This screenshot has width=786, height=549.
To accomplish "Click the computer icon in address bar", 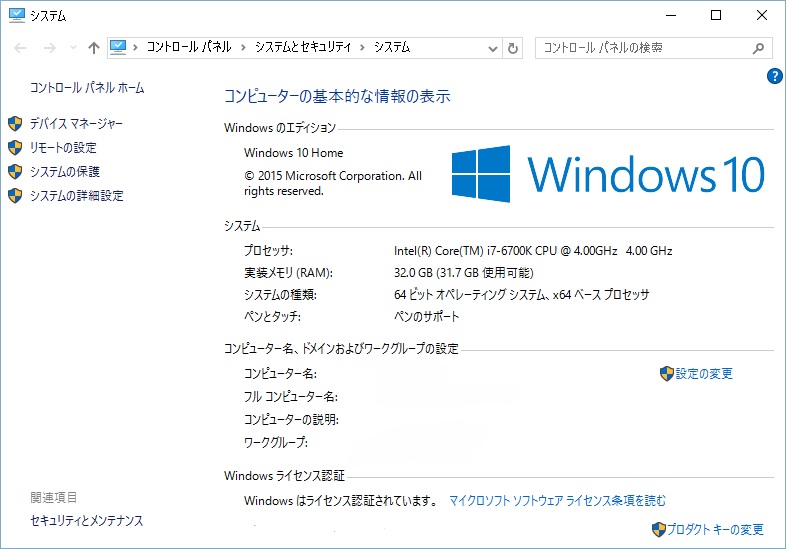I will [x=118, y=48].
